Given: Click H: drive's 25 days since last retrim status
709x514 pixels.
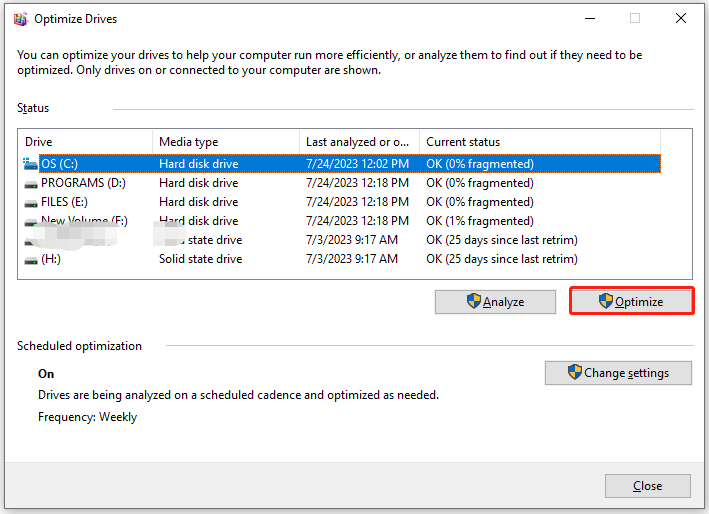Looking at the screenshot, I should (x=502, y=259).
